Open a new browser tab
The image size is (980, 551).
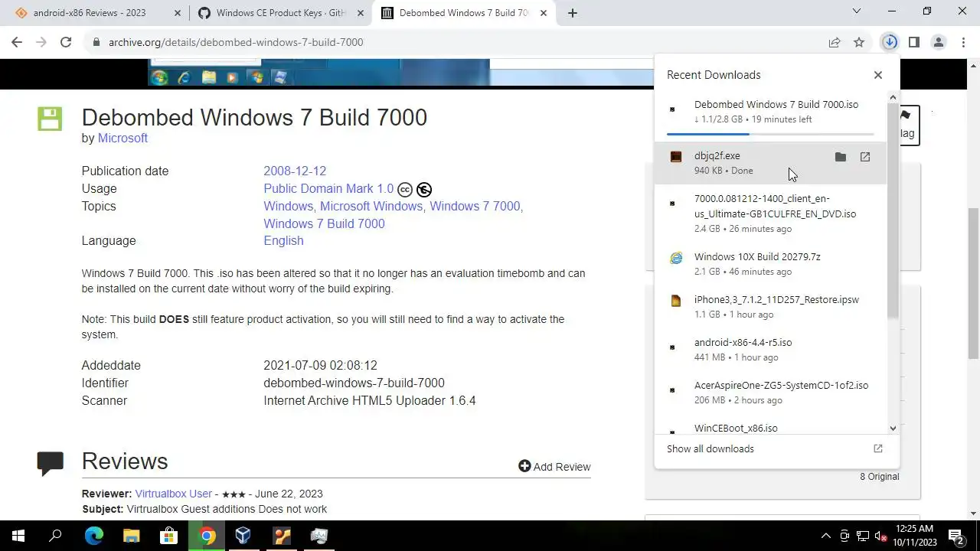(572, 13)
